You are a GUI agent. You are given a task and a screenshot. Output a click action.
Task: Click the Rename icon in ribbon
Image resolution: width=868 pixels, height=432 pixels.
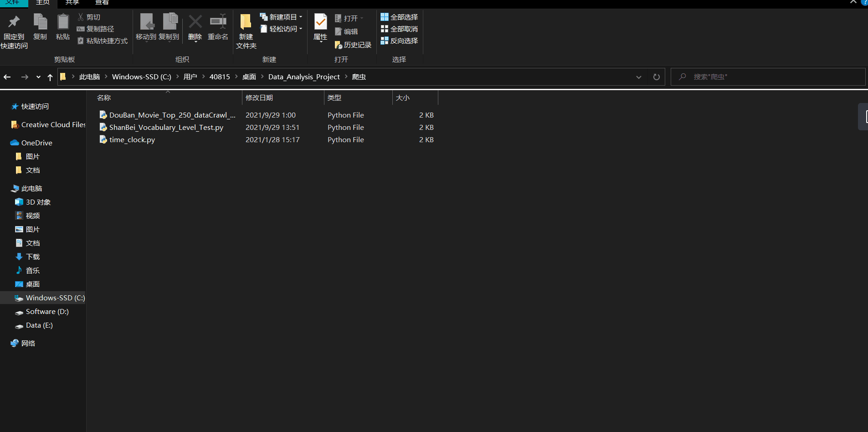[x=218, y=22]
